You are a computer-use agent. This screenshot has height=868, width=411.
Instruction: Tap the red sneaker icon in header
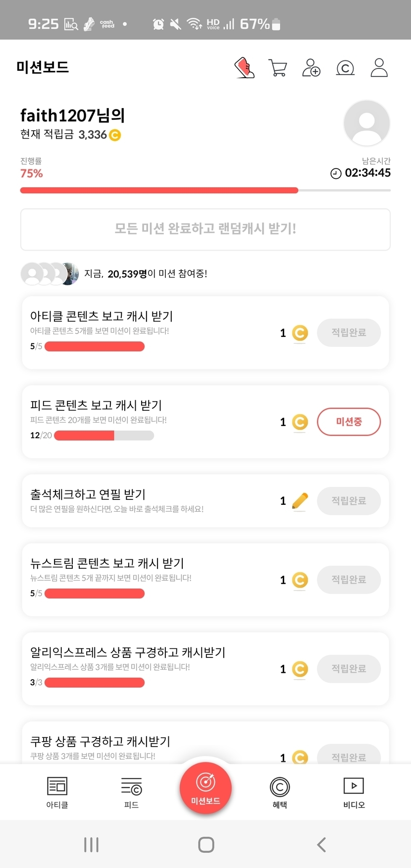click(x=244, y=68)
